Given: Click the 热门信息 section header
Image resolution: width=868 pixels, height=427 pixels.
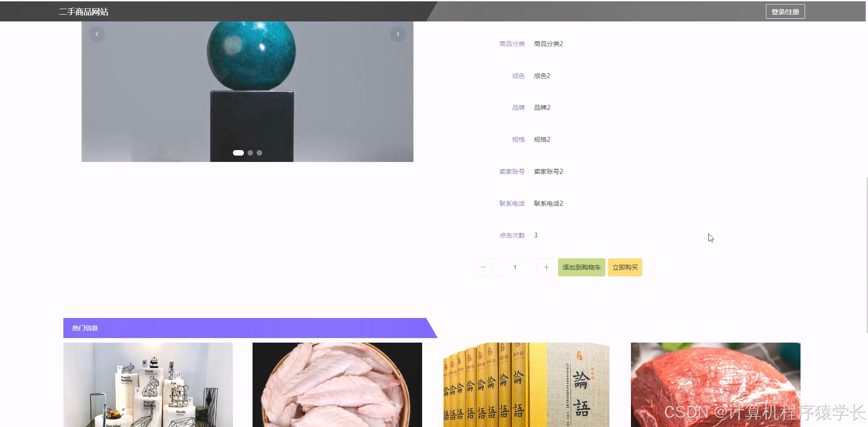Looking at the screenshot, I should point(84,328).
